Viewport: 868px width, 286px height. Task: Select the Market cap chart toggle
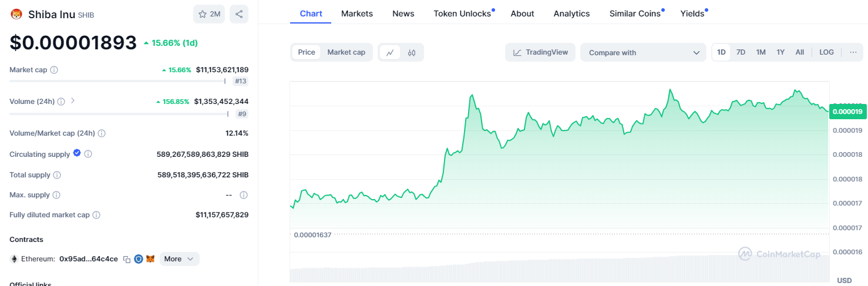point(346,52)
